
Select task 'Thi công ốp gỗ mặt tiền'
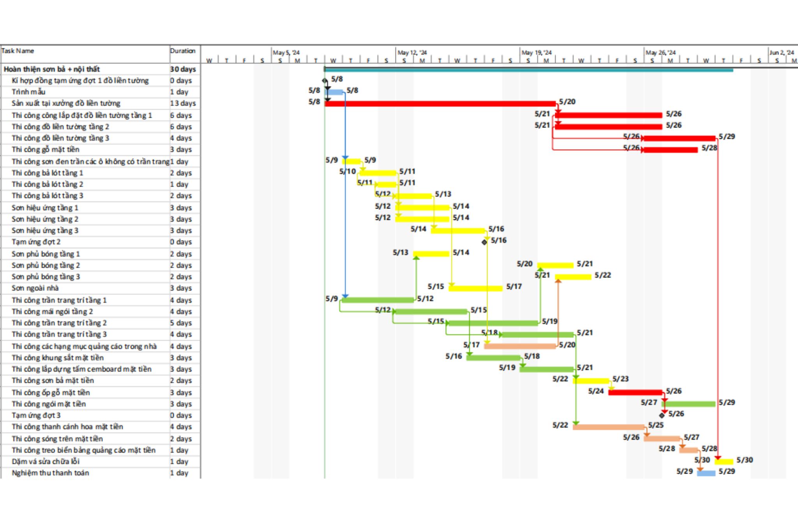coord(51,392)
